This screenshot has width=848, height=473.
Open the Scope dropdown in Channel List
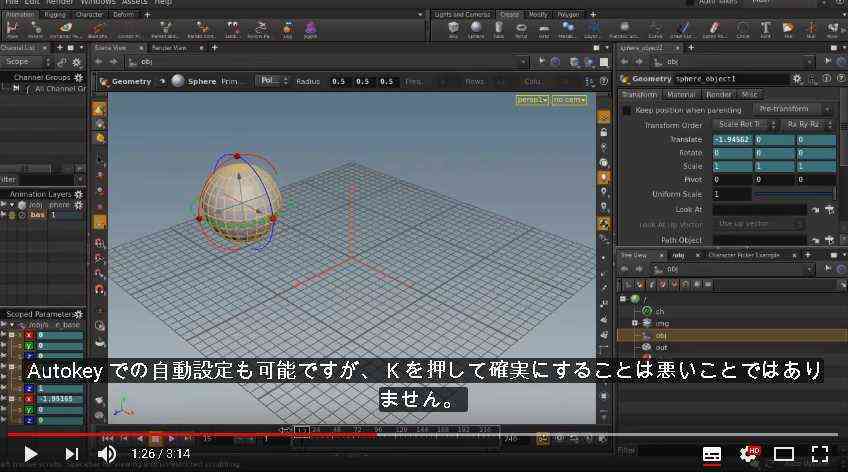[26, 62]
